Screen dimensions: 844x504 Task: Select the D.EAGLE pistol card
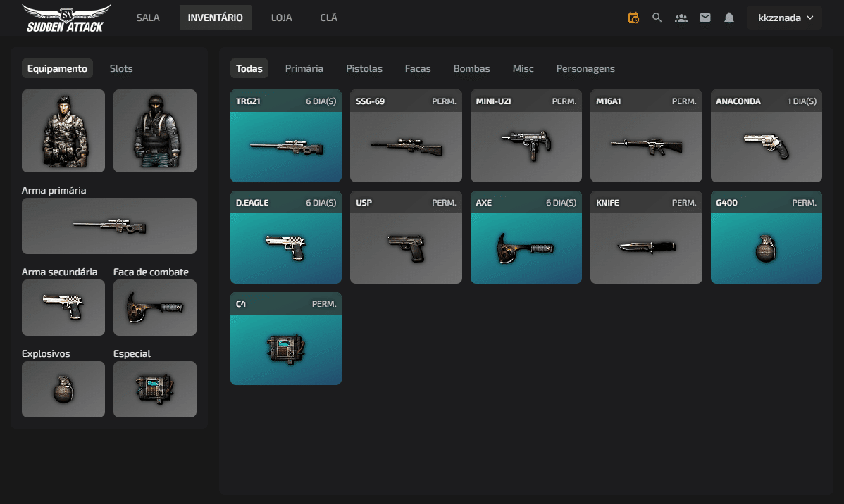pyautogui.click(x=286, y=237)
